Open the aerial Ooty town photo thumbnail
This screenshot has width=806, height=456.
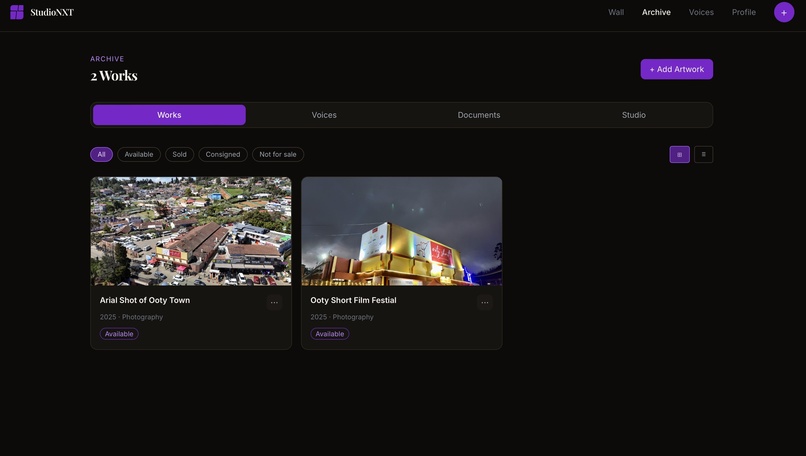click(x=191, y=231)
